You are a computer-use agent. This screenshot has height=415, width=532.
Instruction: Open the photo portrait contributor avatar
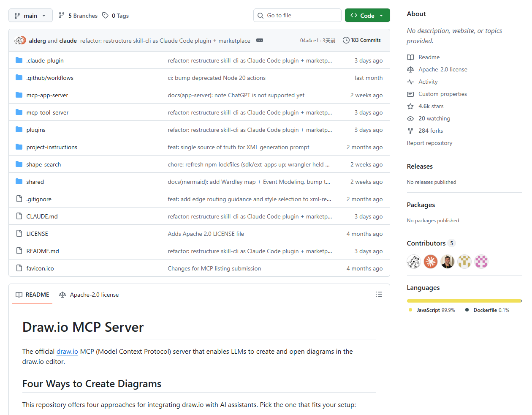(448, 262)
